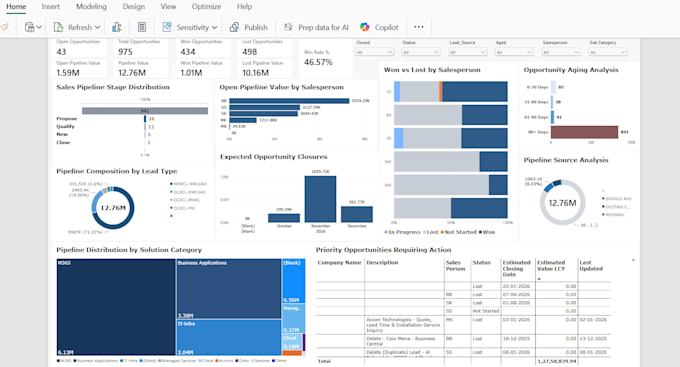Viewport: 680px width, 367px height.
Task: Open the Modeling ribbon tab
Action: click(x=91, y=7)
